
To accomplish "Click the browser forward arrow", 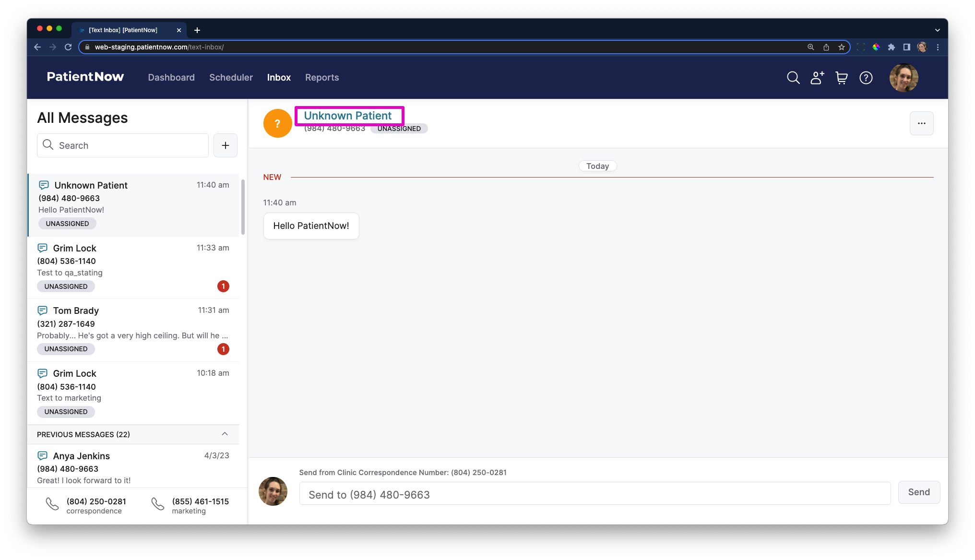I will [53, 47].
